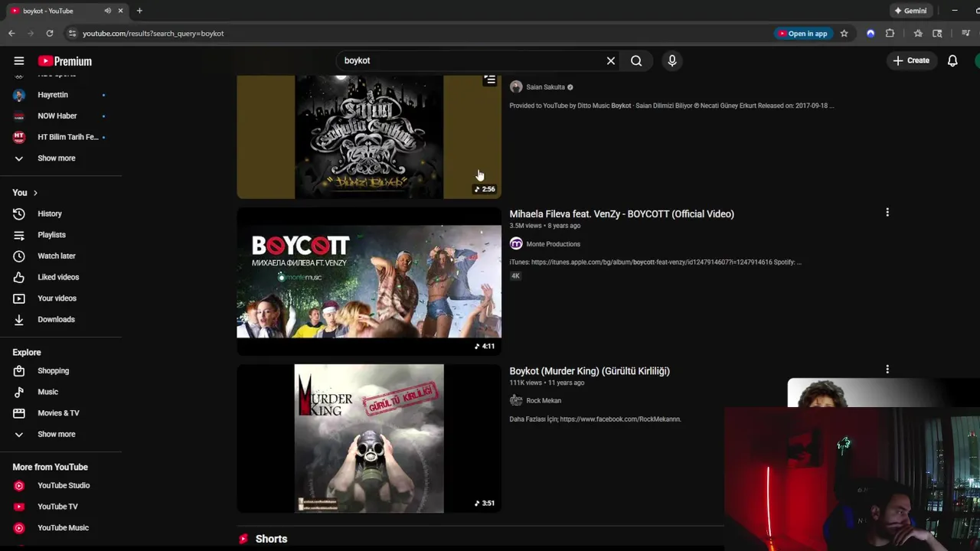Go back in the browser
The image size is (980, 551).
click(x=11, y=34)
